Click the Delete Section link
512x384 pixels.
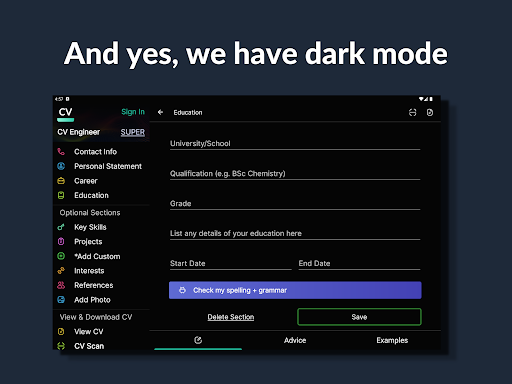(231, 317)
